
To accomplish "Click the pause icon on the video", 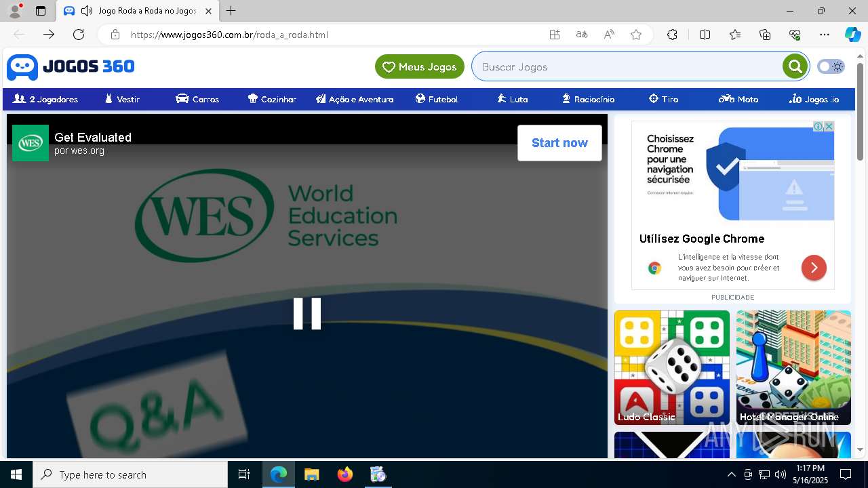I will click(307, 314).
